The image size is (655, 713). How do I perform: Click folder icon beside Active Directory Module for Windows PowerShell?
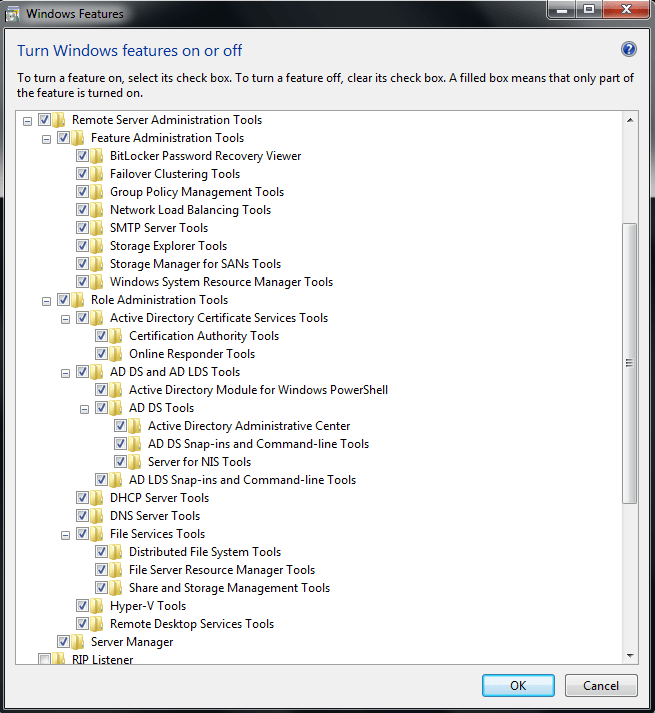tap(116, 390)
